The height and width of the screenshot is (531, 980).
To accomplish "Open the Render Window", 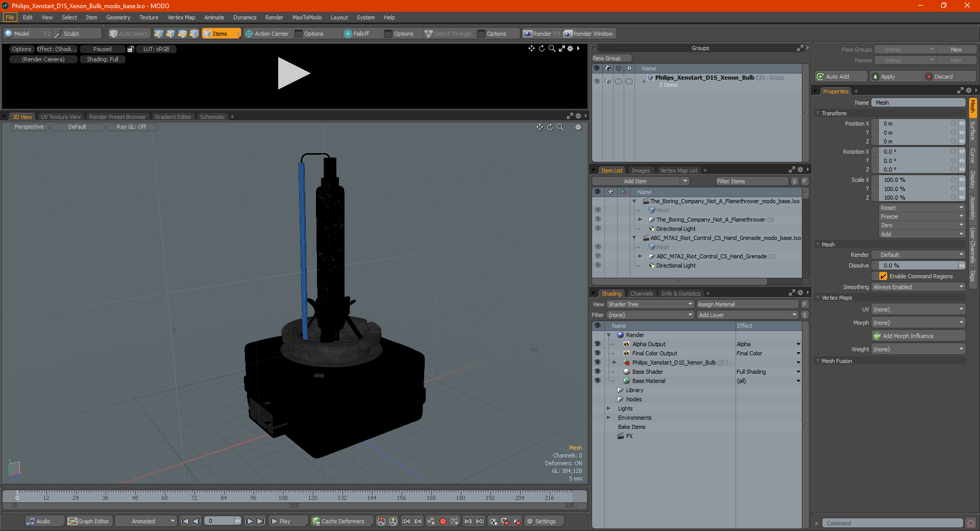I will 588,34.
